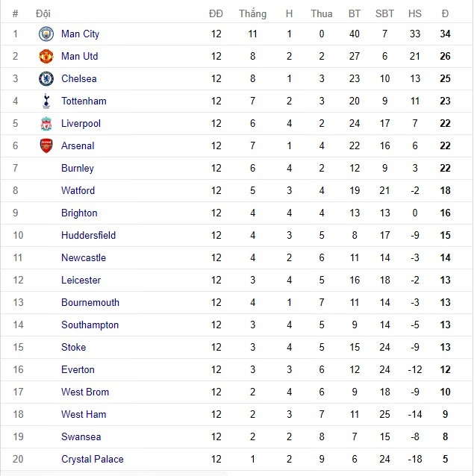Image resolution: width=474 pixels, height=476 pixels.
Task: Click the SBT column header
Action: coord(384,13)
